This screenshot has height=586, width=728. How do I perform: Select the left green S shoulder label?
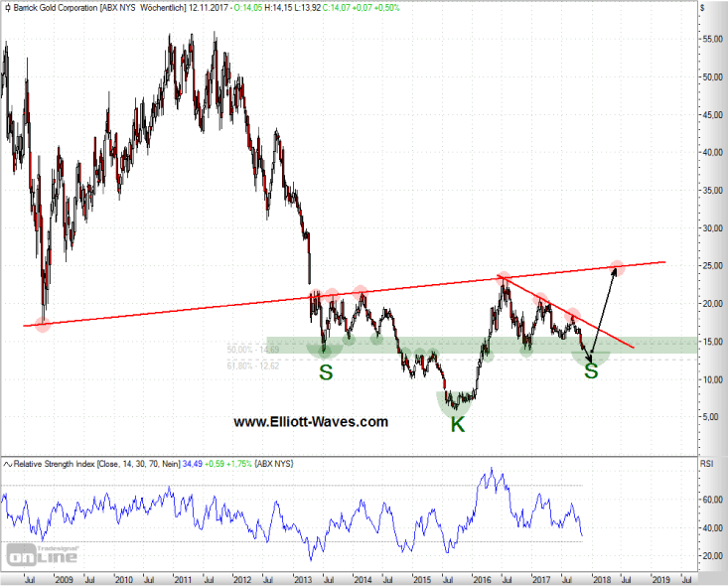(325, 373)
